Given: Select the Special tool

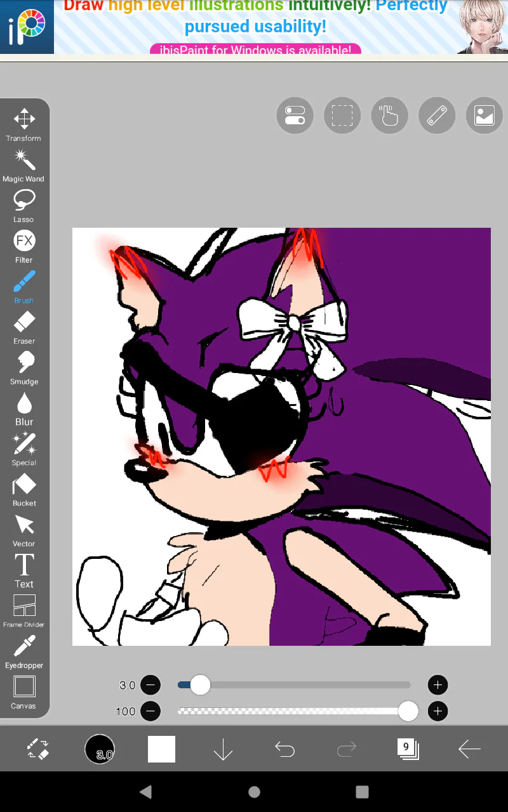Looking at the screenshot, I should click(x=24, y=449).
